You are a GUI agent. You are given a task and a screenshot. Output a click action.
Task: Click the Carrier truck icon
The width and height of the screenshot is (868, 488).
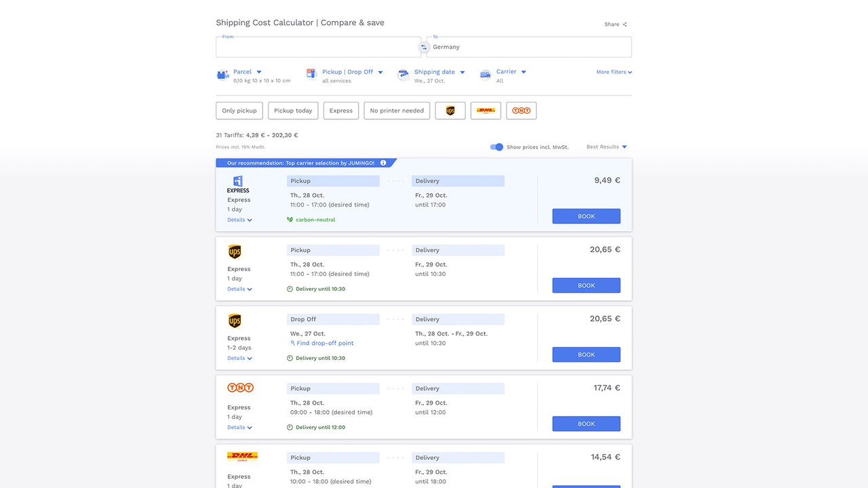pos(485,75)
